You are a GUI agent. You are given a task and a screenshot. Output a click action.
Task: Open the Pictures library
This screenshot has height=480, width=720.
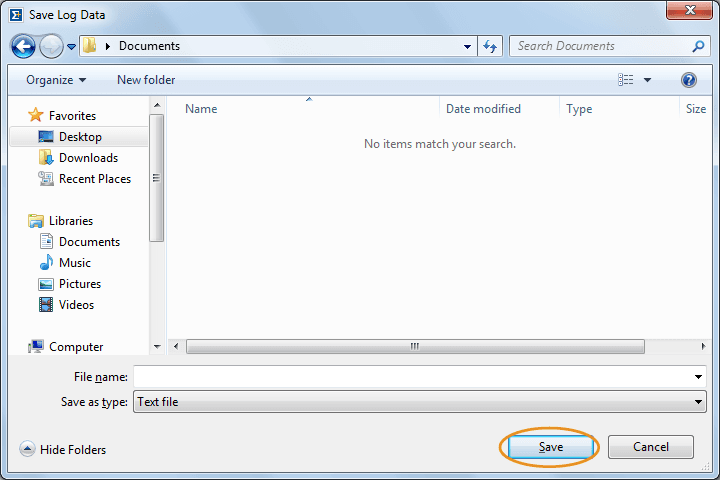coord(80,284)
